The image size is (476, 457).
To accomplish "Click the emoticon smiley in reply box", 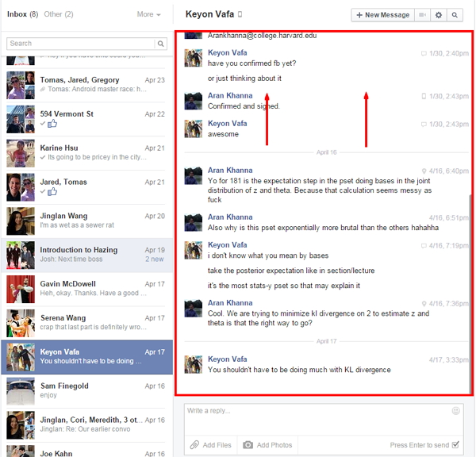I will point(455,411).
